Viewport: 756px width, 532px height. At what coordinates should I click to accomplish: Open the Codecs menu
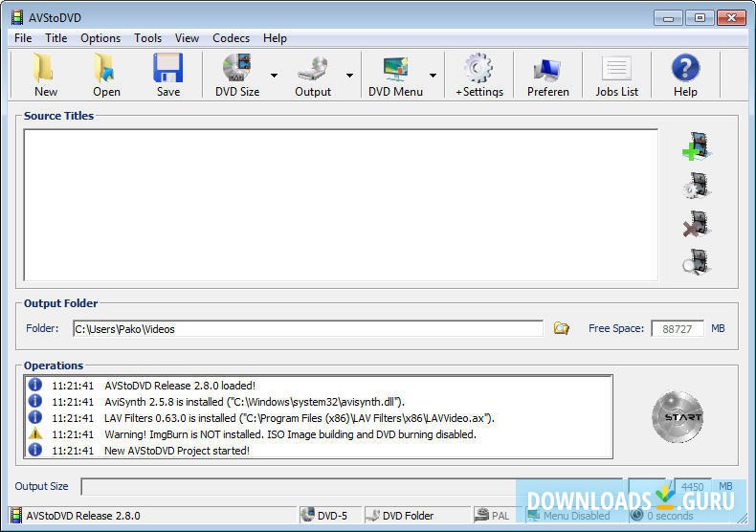[231, 38]
